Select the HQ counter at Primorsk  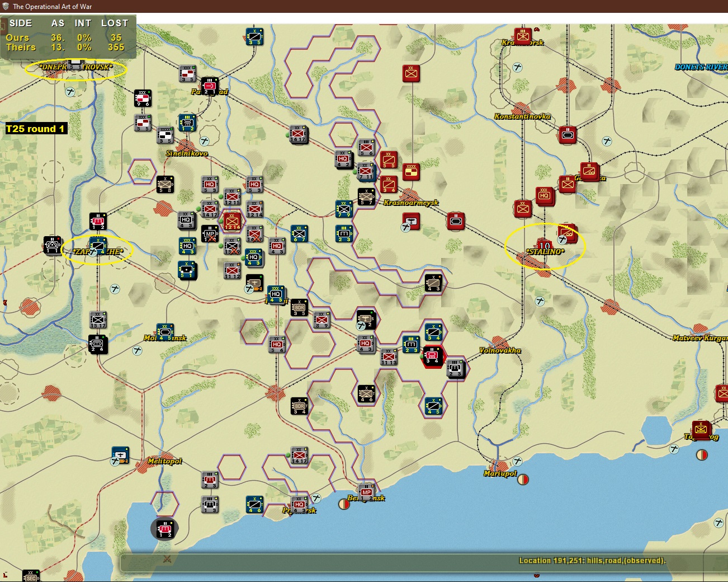coord(299,504)
